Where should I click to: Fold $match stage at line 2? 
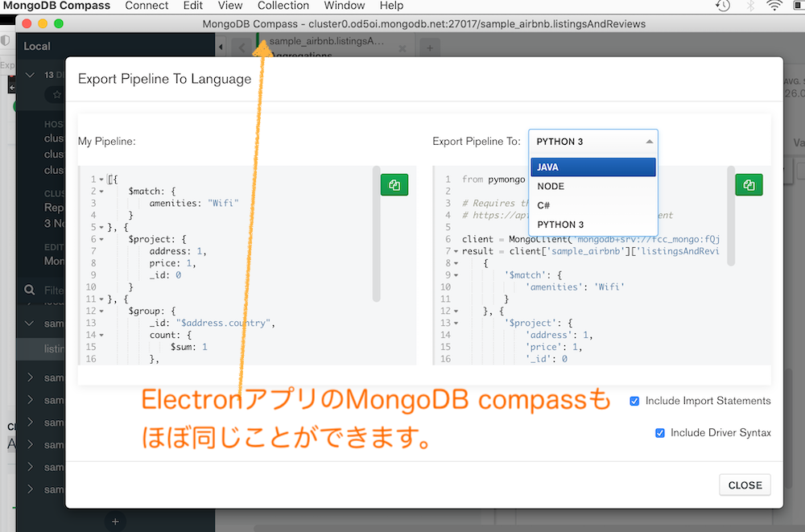(x=101, y=192)
